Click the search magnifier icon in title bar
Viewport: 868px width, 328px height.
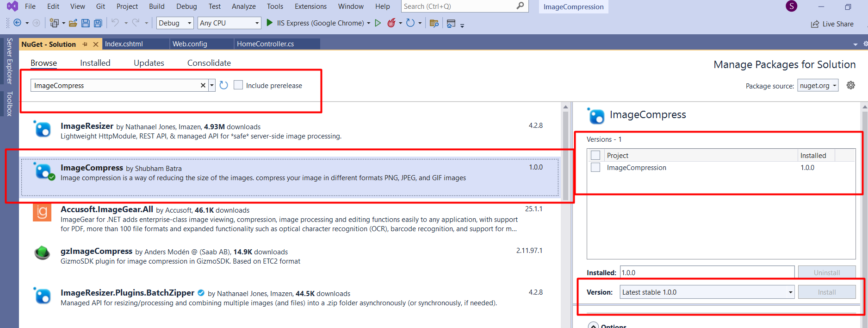point(521,6)
